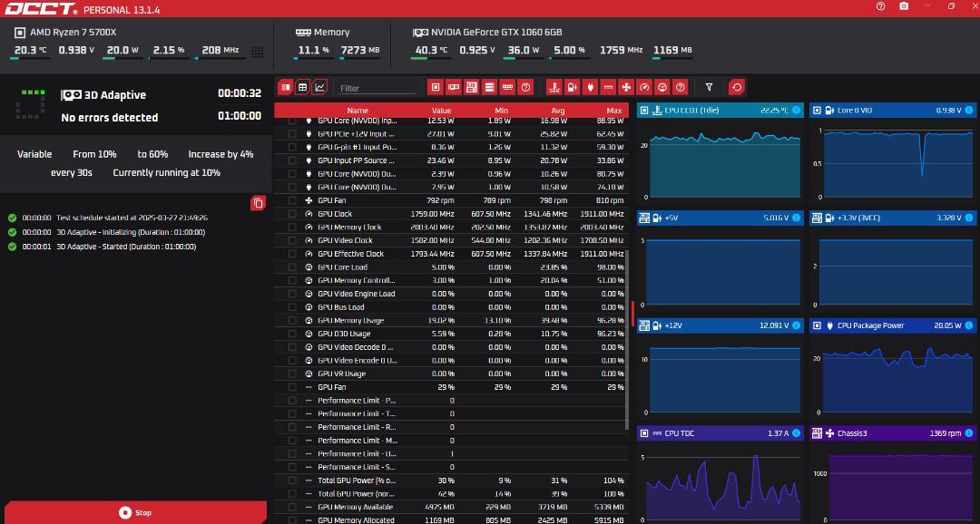
Task: Toggle the power plug sensor filter icon
Action: tap(590, 87)
